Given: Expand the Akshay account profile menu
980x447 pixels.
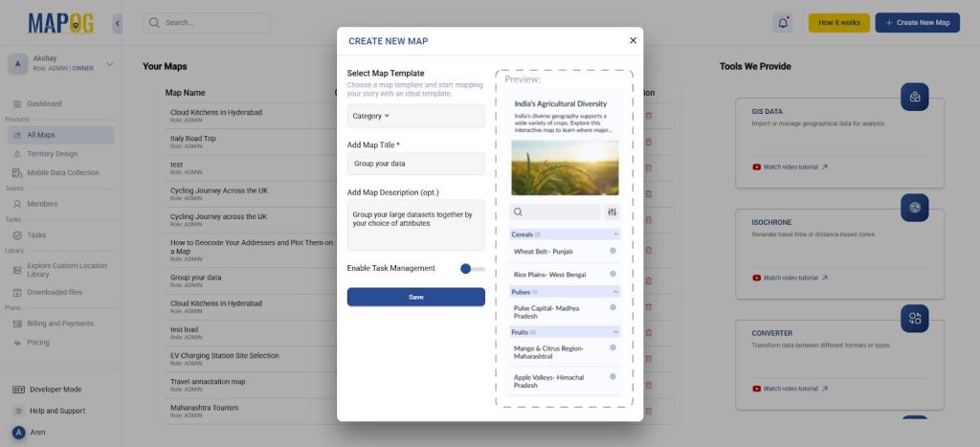Looking at the screenshot, I should coord(110,64).
